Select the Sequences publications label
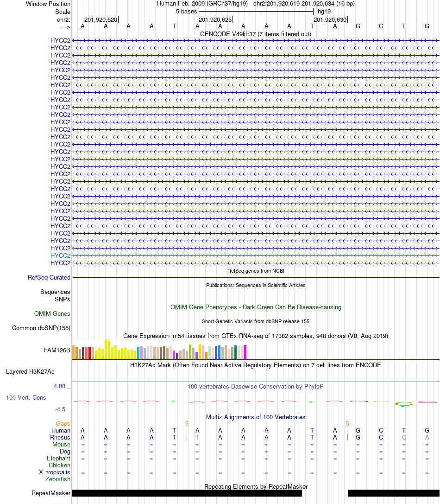This screenshot has height=504, width=440. pos(55,292)
